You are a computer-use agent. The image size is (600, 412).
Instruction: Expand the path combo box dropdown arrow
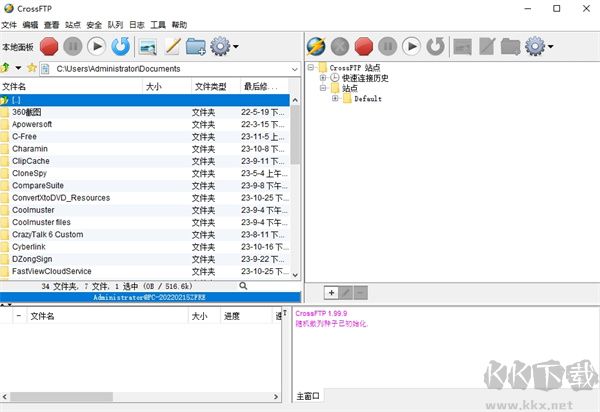point(295,69)
